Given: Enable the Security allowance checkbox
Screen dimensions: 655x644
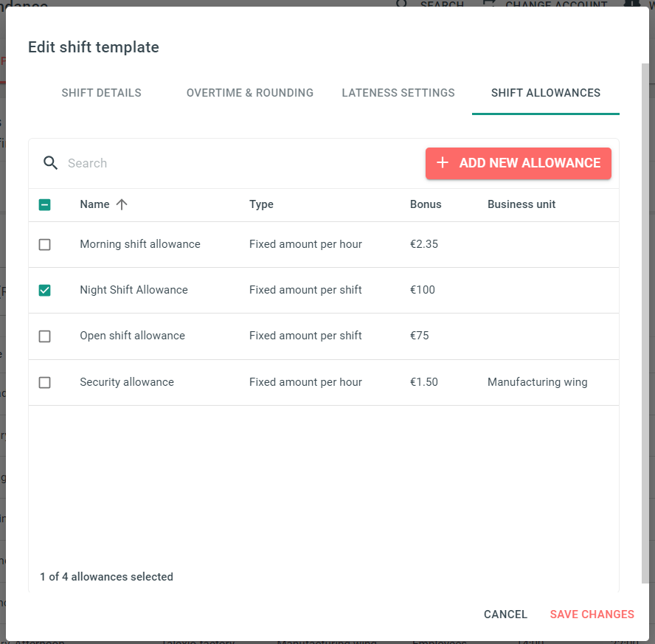Looking at the screenshot, I should pyautogui.click(x=45, y=382).
